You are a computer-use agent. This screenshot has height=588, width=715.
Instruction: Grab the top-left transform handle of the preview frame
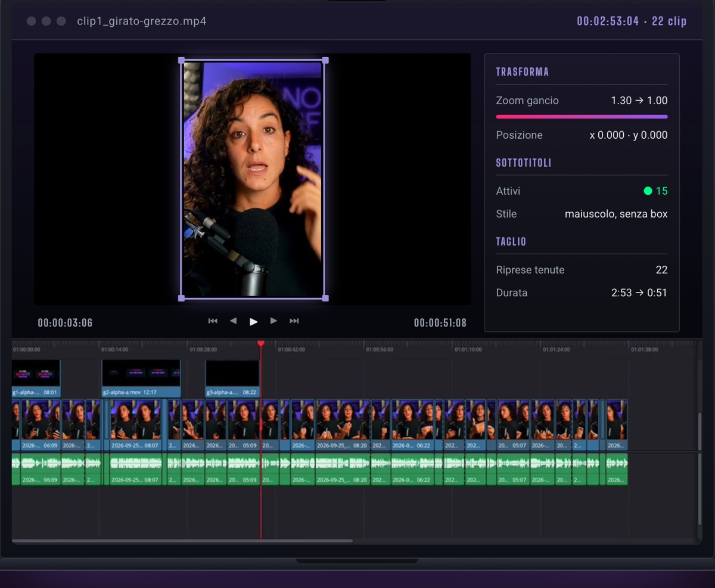(x=181, y=60)
